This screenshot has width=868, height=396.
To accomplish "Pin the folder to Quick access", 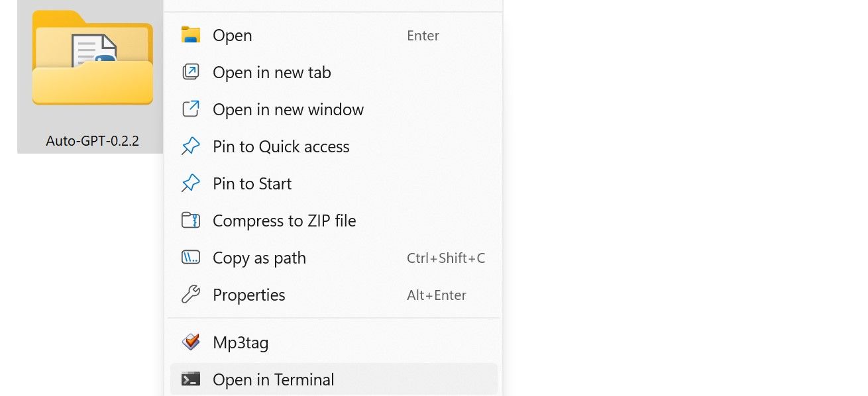I will tap(281, 146).
